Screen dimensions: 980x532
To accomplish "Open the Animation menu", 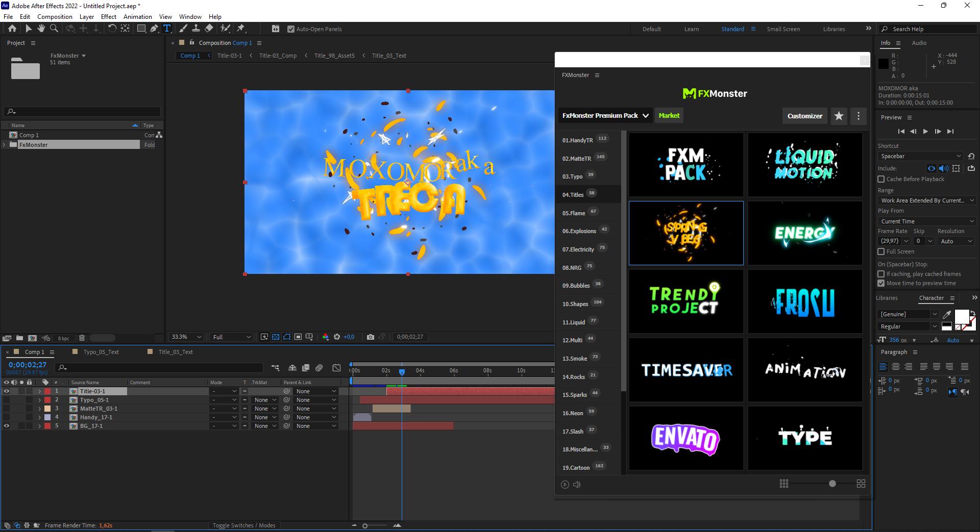I will pos(138,16).
